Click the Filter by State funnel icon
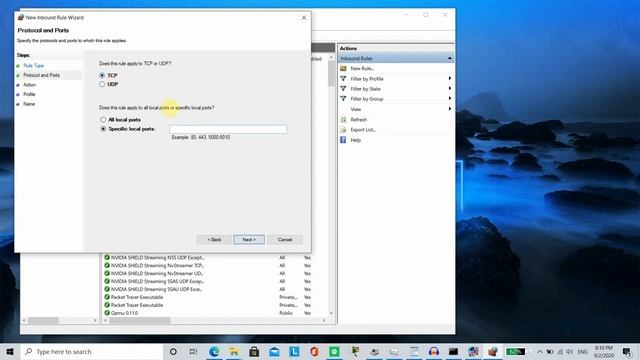 343,89
